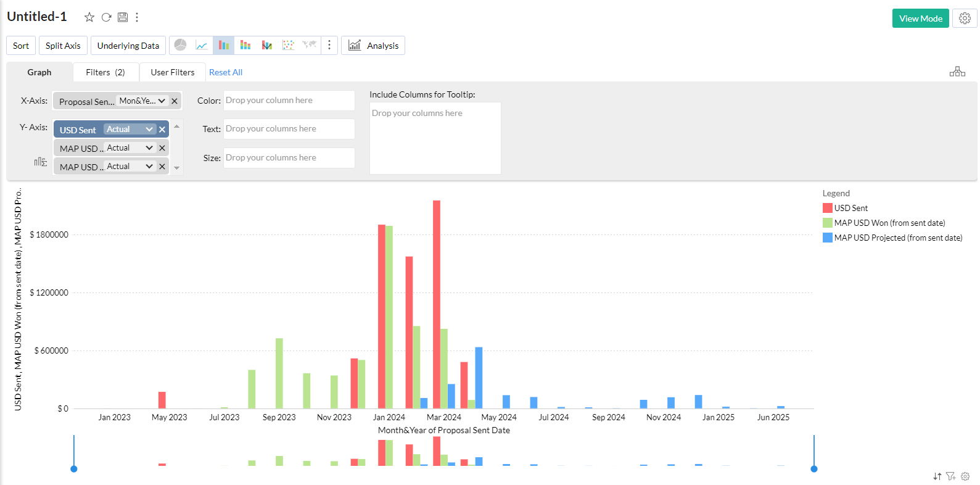
Task: Click the tallest red USD Sent bar
Action: click(437, 304)
